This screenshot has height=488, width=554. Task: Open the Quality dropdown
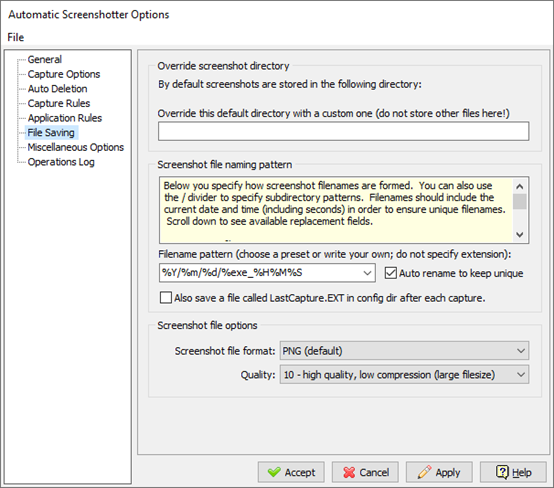(x=405, y=375)
